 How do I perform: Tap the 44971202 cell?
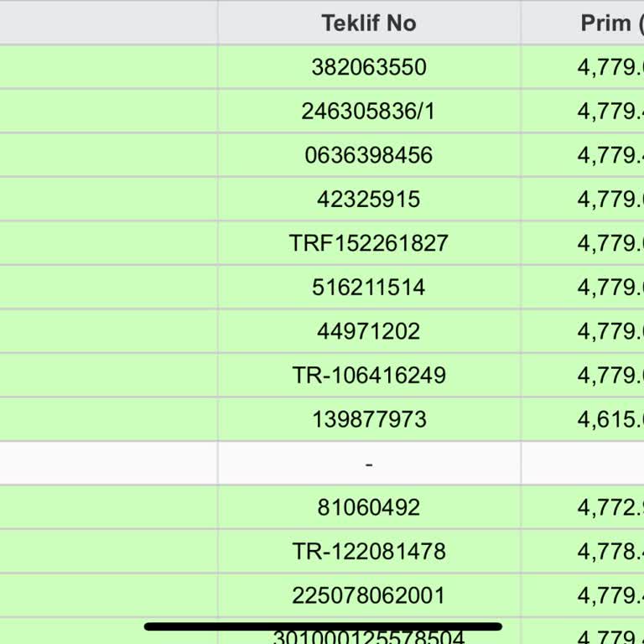click(369, 331)
